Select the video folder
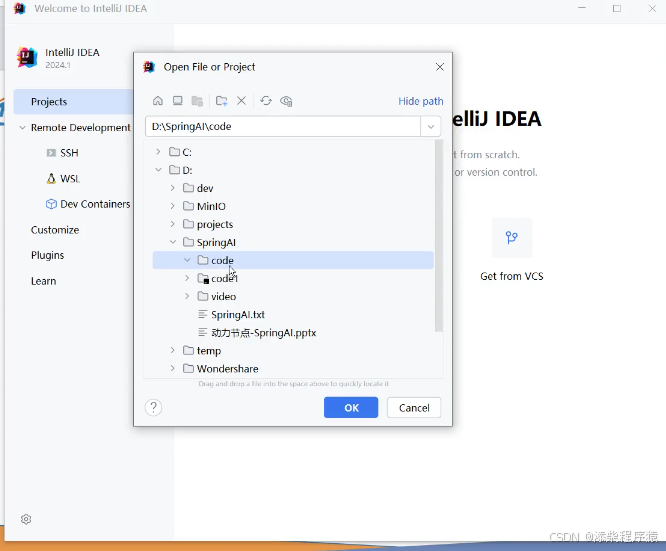 (223, 297)
